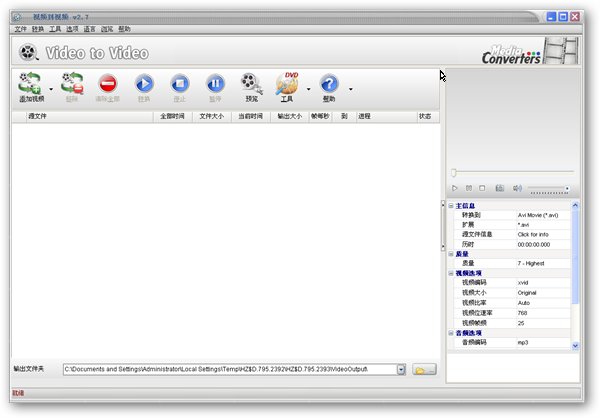
Task: Click the blue question mark 帮助 icon
Action: click(329, 83)
